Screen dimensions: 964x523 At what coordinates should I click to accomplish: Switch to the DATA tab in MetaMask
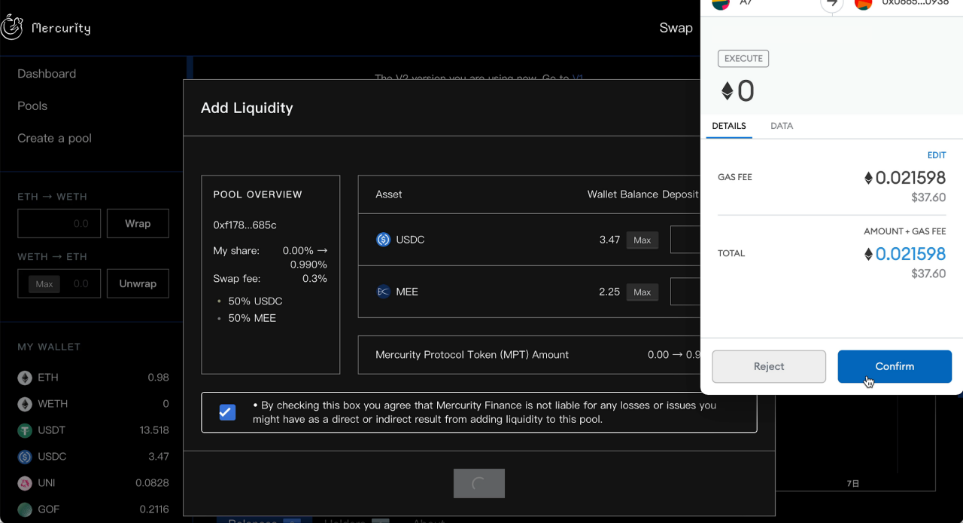click(x=781, y=126)
